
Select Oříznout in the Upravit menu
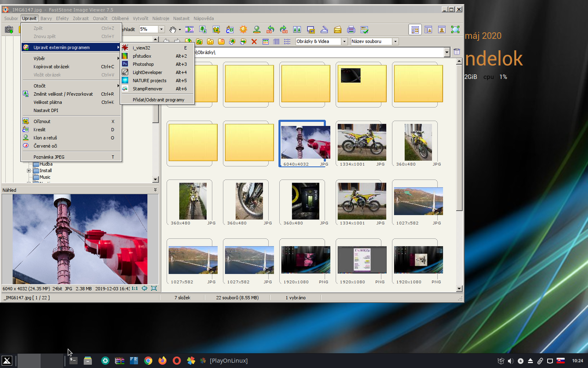pyautogui.click(x=71, y=121)
